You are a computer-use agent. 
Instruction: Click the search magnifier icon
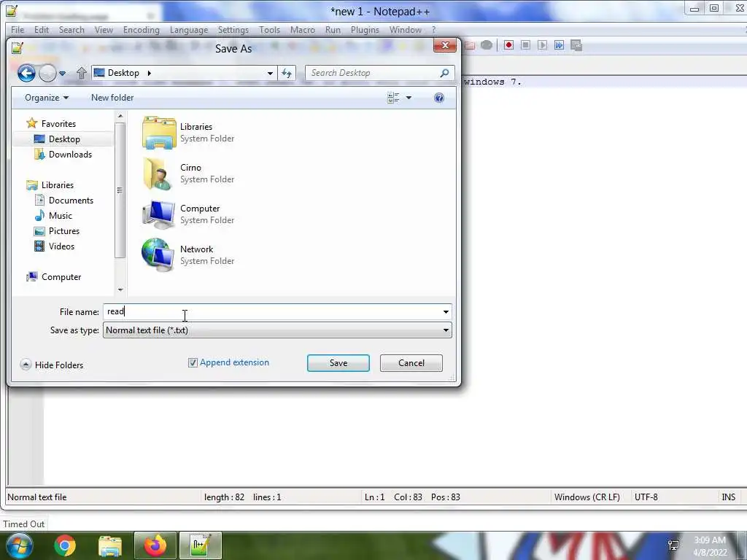444,73
